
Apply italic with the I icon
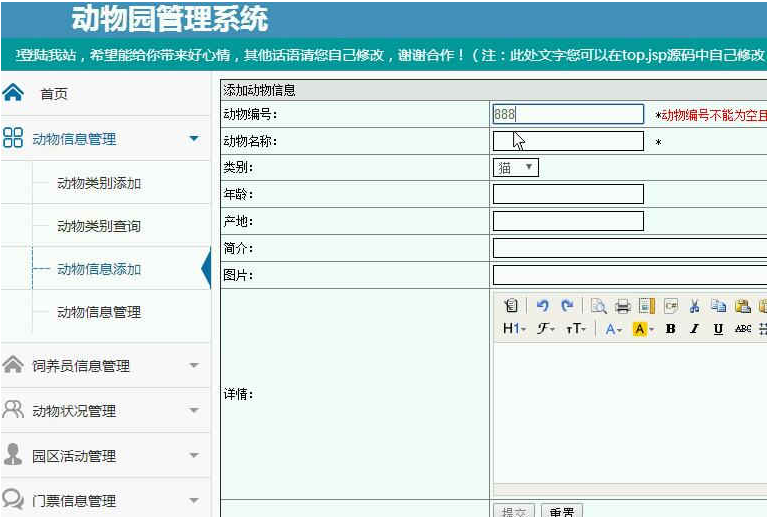(x=694, y=329)
